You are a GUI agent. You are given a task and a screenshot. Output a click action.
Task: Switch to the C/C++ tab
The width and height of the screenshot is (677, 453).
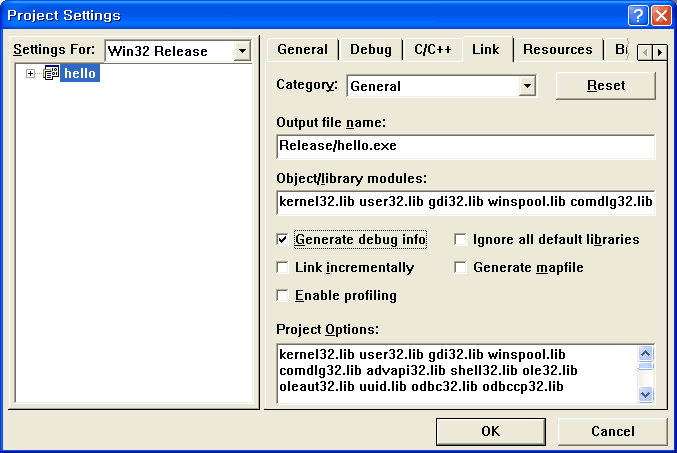click(x=432, y=50)
